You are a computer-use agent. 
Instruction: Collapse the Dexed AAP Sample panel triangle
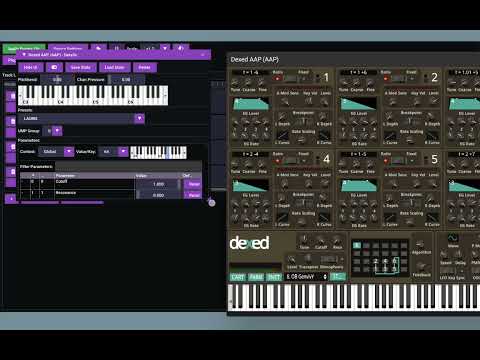[24, 54]
